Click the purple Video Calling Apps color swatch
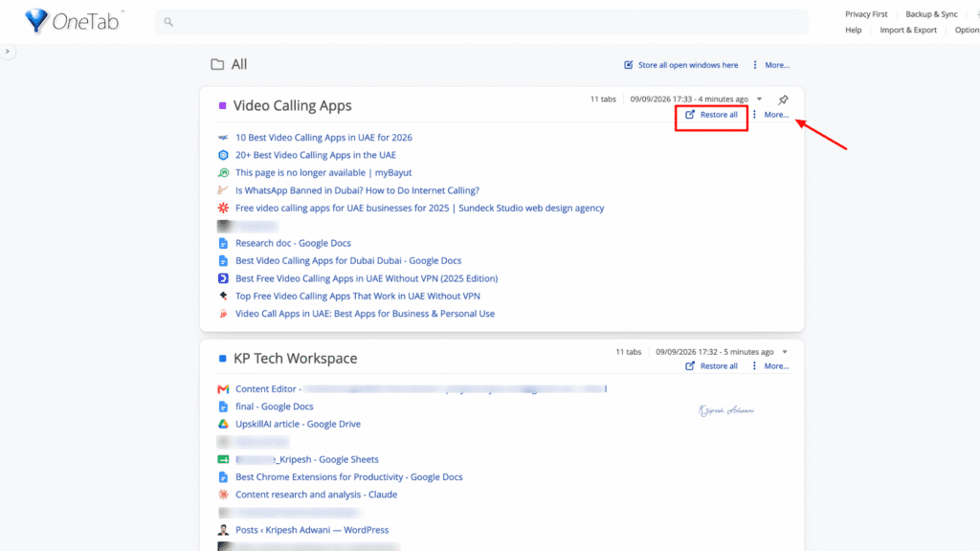980x551 pixels. point(222,105)
